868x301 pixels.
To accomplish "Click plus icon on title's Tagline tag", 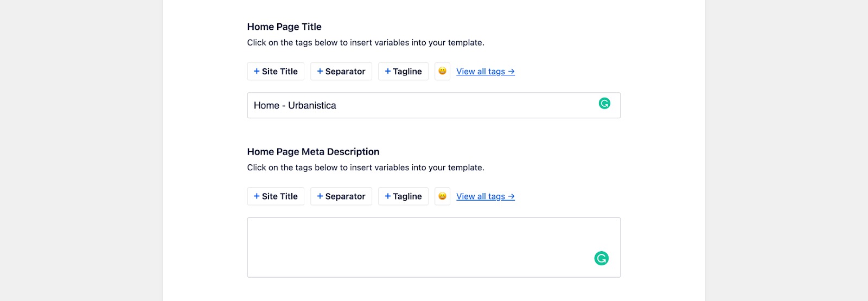I will coord(388,71).
